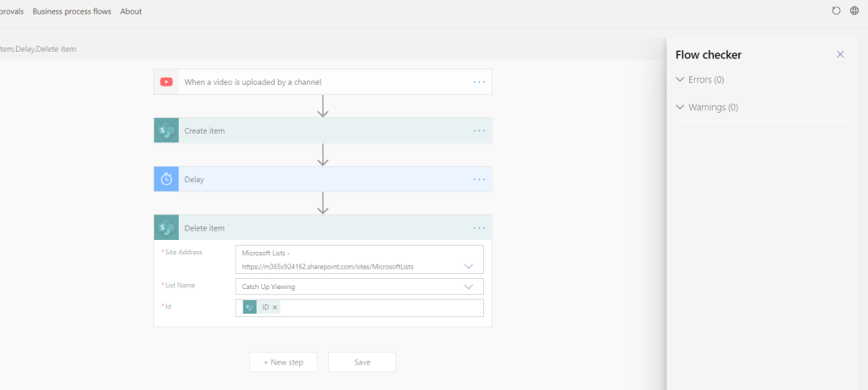Open ellipsis menu for YouTube trigger step

pos(479,82)
